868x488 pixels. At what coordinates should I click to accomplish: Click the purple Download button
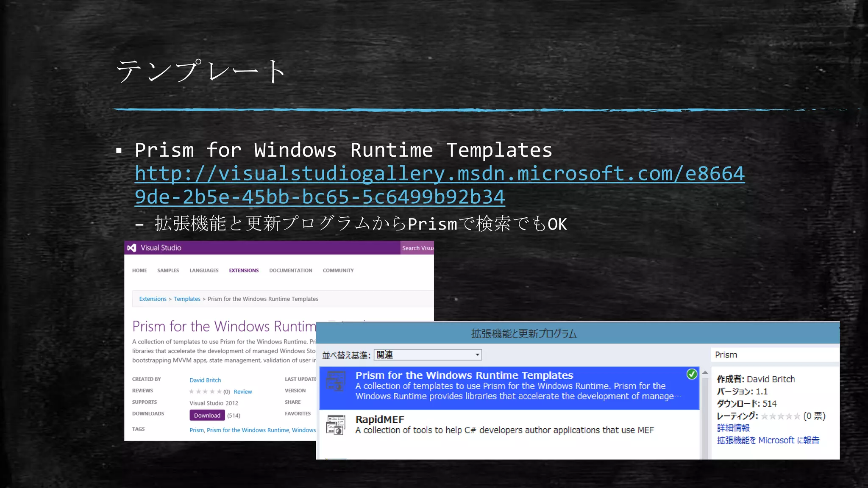pos(207,415)
